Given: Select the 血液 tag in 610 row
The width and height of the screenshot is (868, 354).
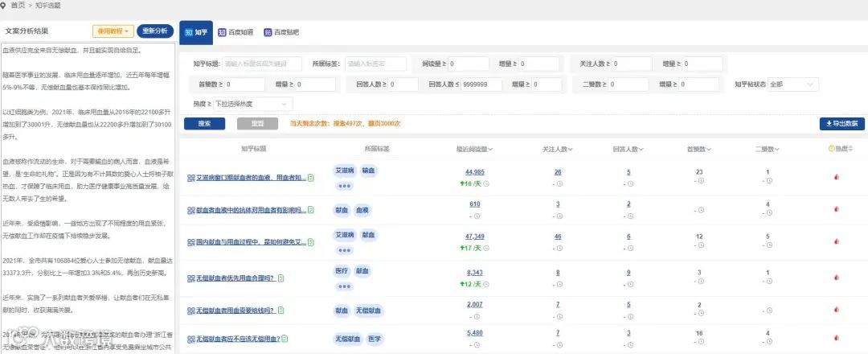Looking at the screenshot, I should point(362,211).
